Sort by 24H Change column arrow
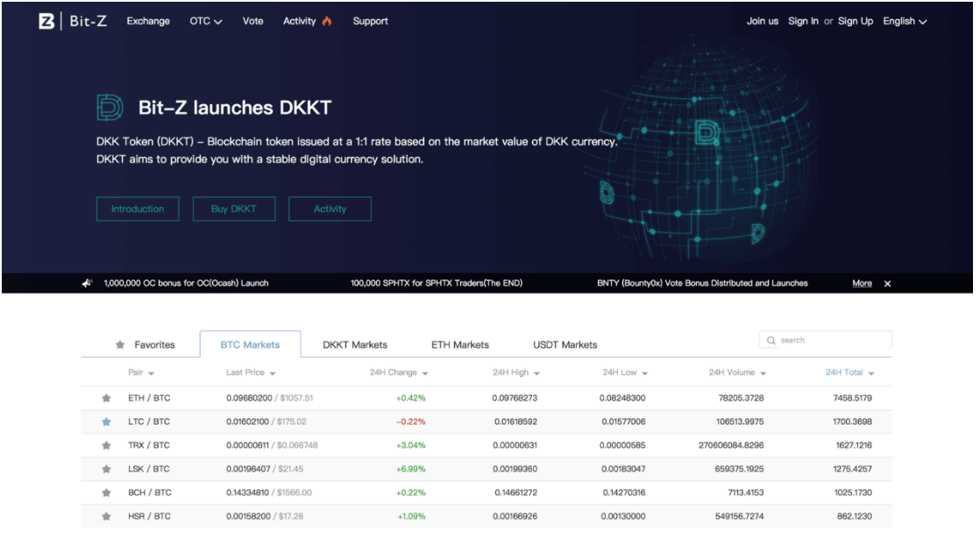Viewport: 980px width, 538px height. click(425, 373)
